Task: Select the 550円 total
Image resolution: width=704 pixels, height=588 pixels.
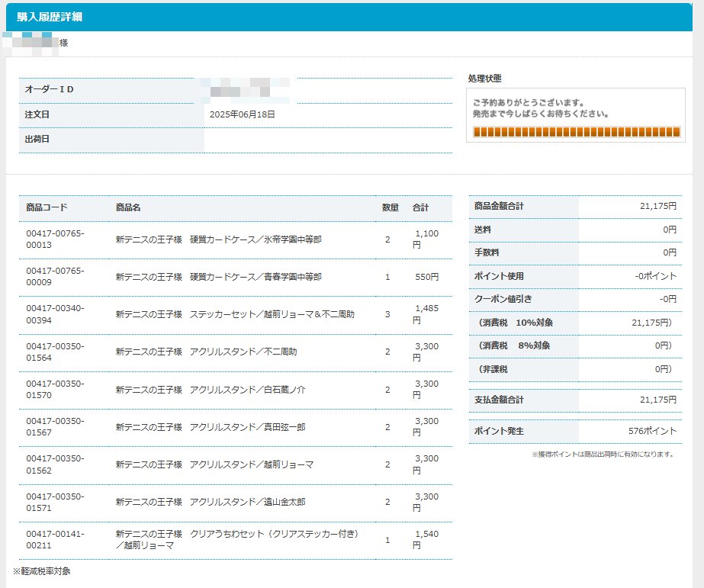Action: (x=427, y=277)
